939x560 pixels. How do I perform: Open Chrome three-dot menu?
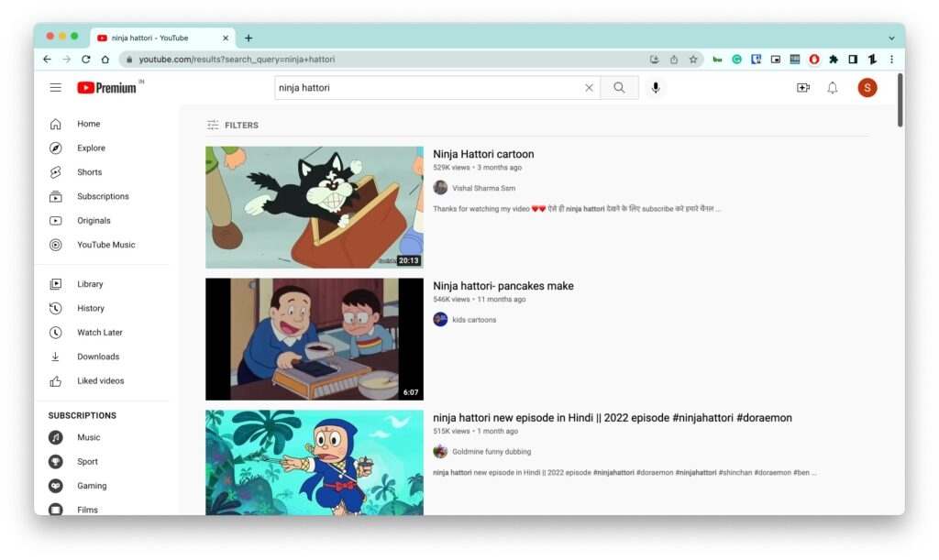(x=891, y=60)
